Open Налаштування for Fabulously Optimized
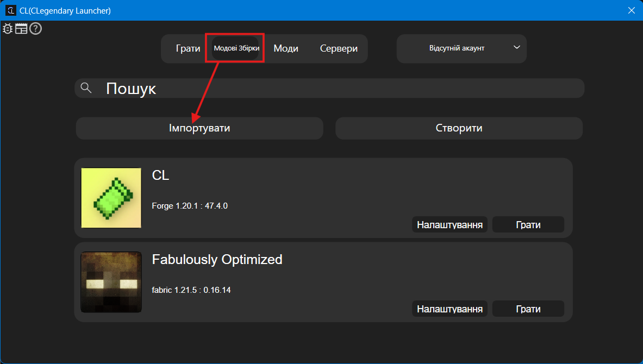Viewport: 643px width, 364px height. point(450,309)
